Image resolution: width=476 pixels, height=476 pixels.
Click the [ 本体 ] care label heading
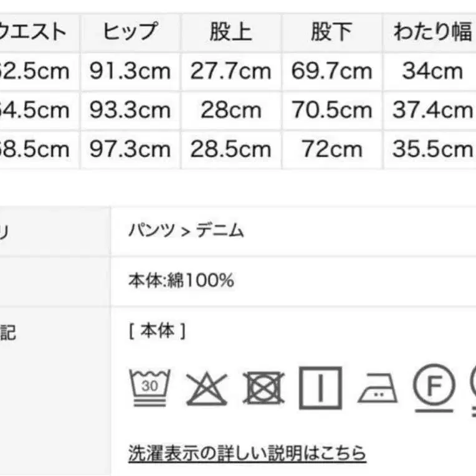[x=157, y=331]
